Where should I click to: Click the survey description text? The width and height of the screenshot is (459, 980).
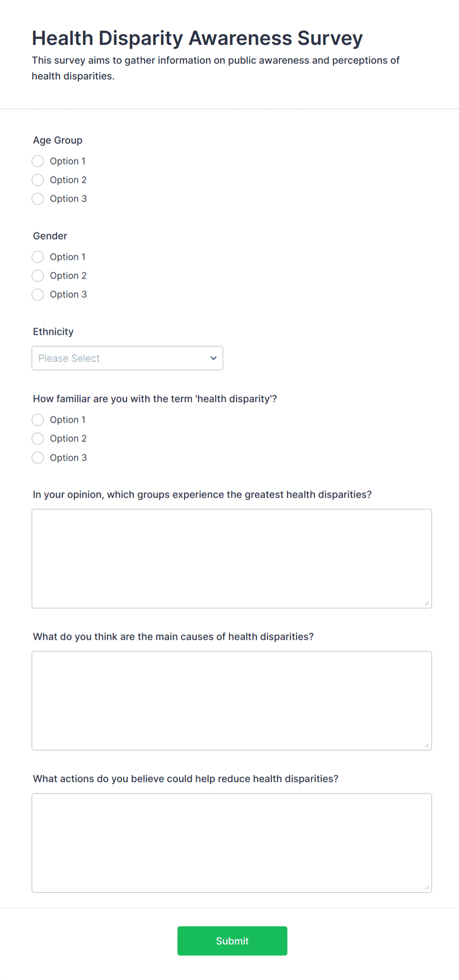click(216, 68)
